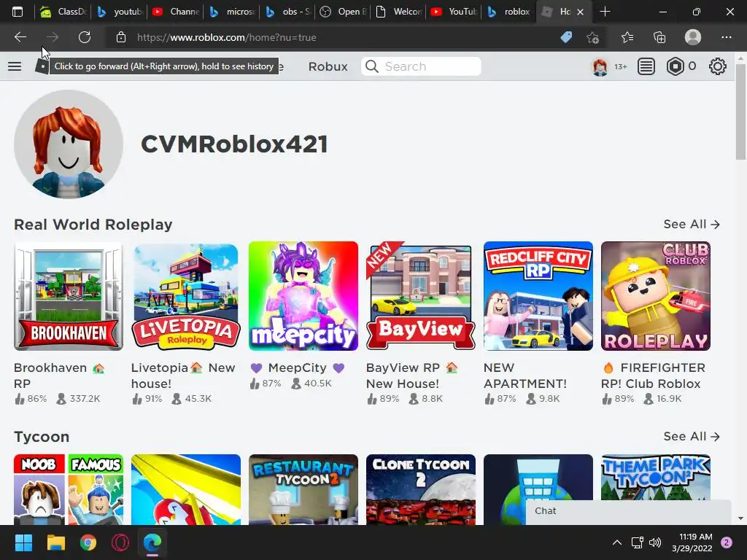Open the Edge profile avatar icon
The width and height of the screenshot is (747, 560).
[x=693, y=37]
